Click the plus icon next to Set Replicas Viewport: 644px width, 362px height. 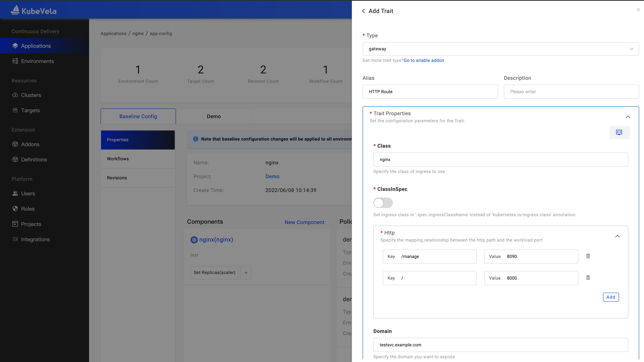click(x=246, y=273)
